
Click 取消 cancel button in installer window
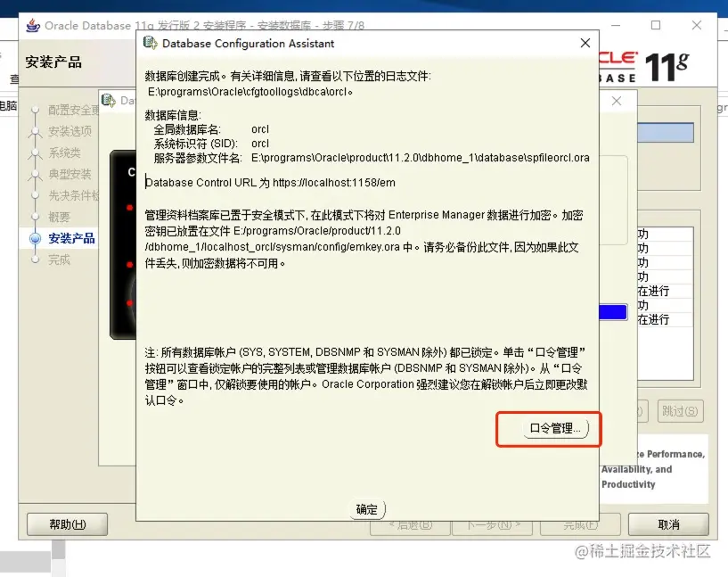pos(668,524)
